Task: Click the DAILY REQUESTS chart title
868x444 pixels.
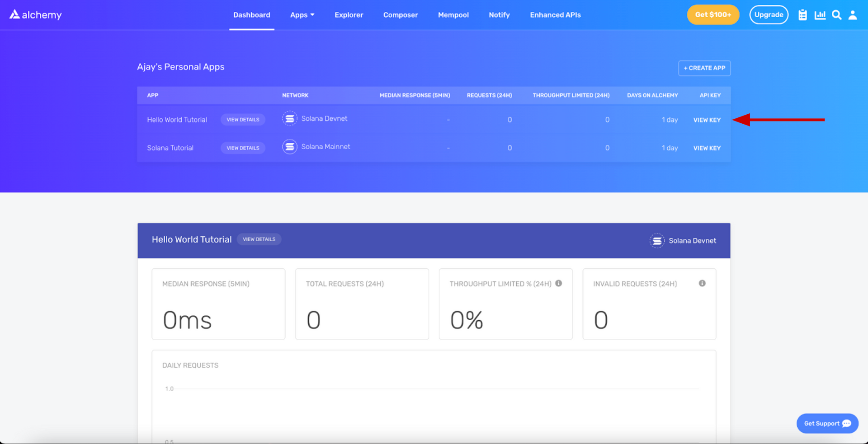Action: [190, 365]
